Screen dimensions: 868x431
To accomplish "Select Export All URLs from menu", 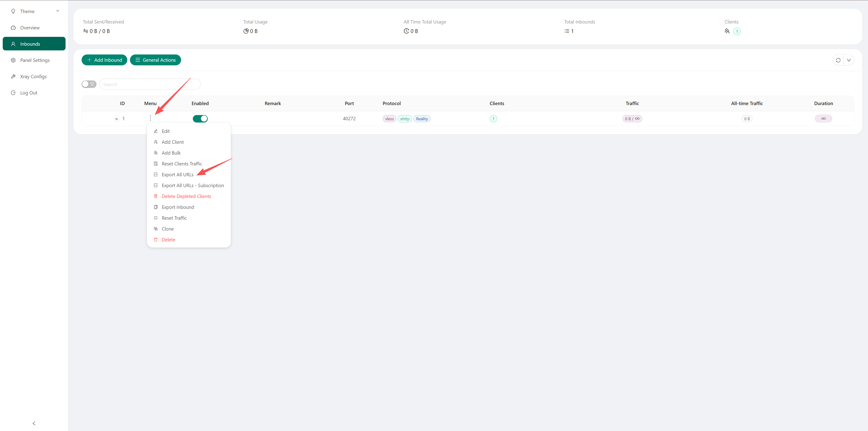I will tap(177, 174).
